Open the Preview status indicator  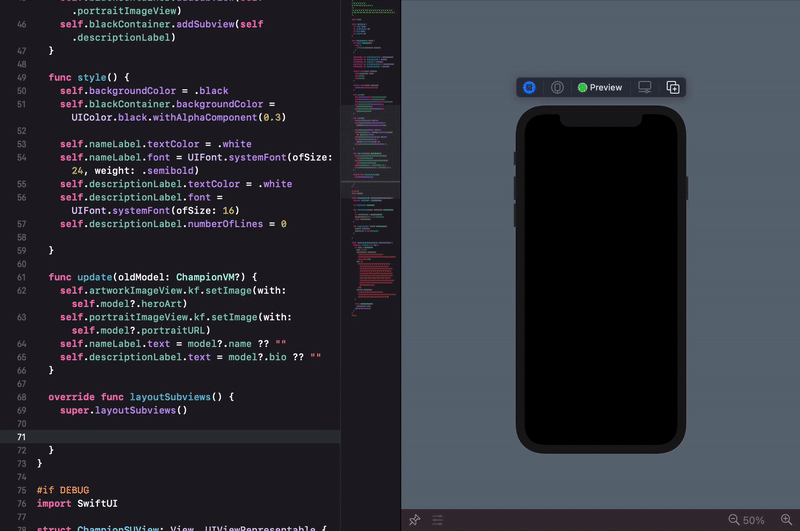(600, 88)
